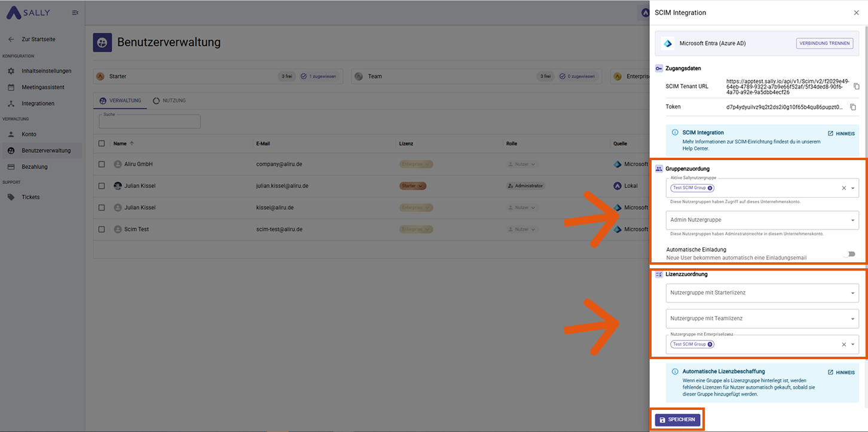Open Tickets from the sidebar
The image size is (868, 432).
tap(30, 197)
